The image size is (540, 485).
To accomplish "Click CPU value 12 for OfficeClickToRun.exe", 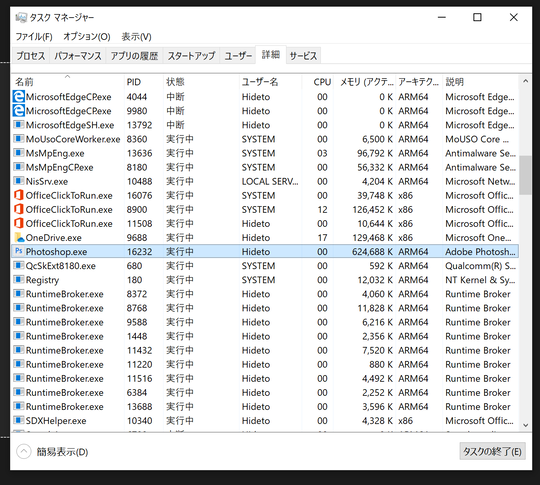I will [322, 209].
